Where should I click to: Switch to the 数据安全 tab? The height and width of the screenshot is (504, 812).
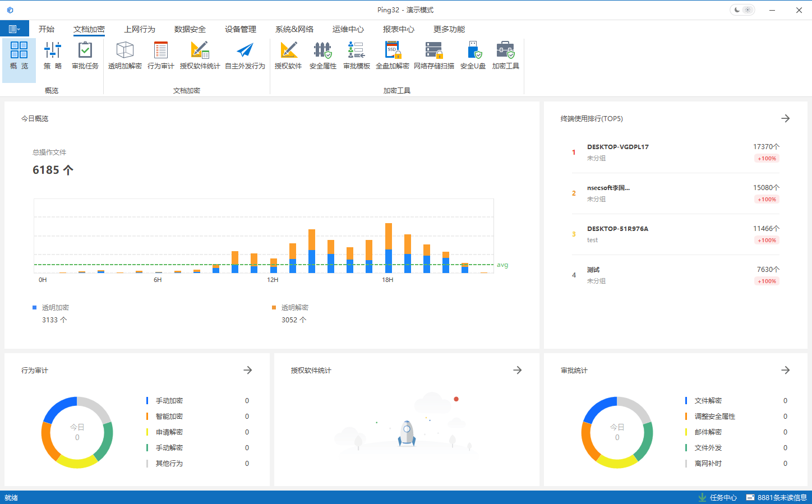point(190,29)
